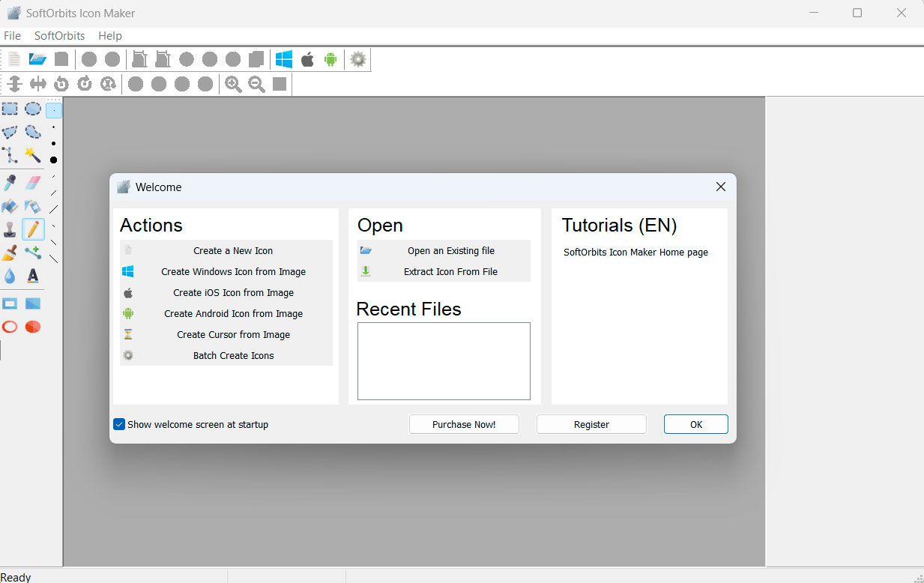Click the Open file folder toolbar icon
The image size is (924, 583).
tap(37, 59)
